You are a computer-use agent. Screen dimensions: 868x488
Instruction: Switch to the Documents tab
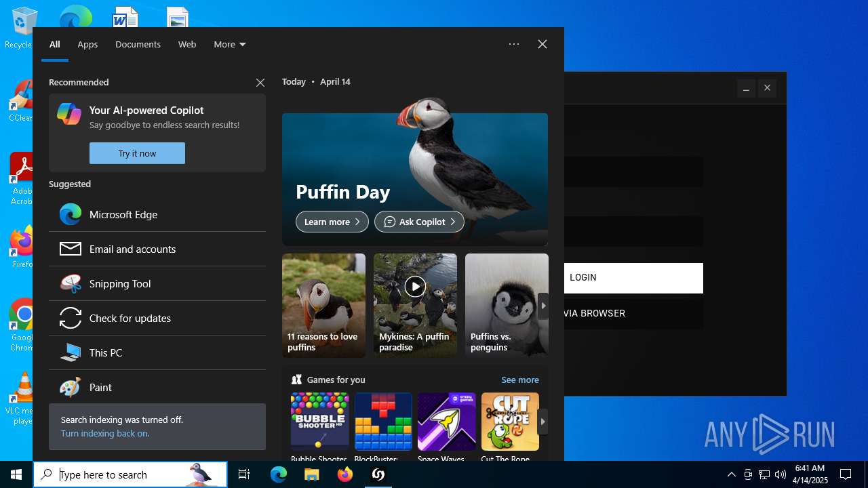point(138,44)
